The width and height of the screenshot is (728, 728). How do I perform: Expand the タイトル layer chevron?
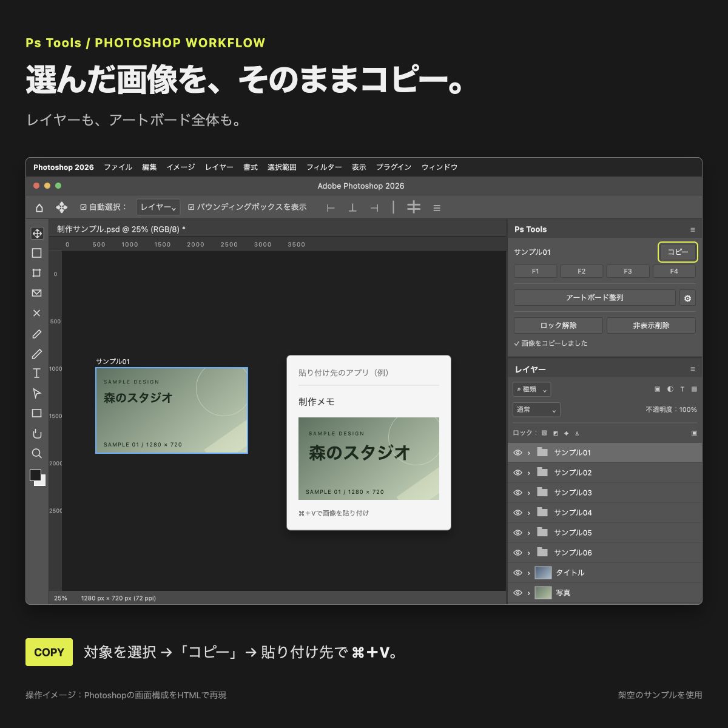529,573
